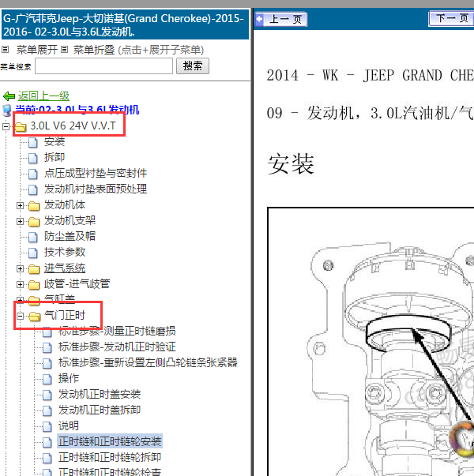Click the page icon beside 说明
This screenshot has width=474, height=476.
[x=47, y=426]
